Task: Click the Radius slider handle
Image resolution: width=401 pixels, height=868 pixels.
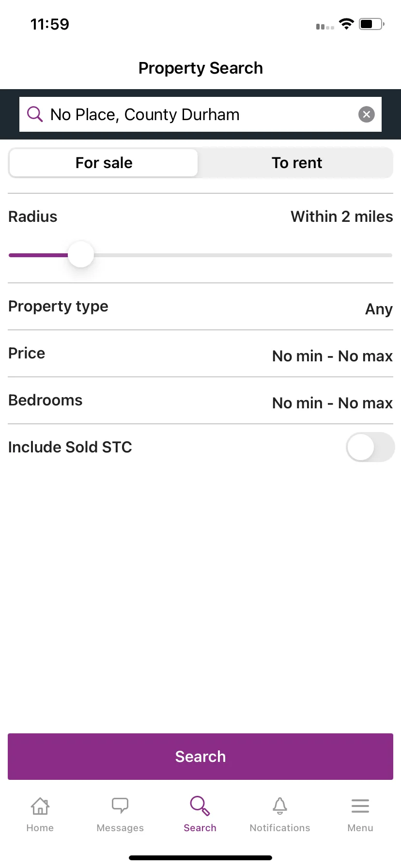Action: (x=81, y=255)
